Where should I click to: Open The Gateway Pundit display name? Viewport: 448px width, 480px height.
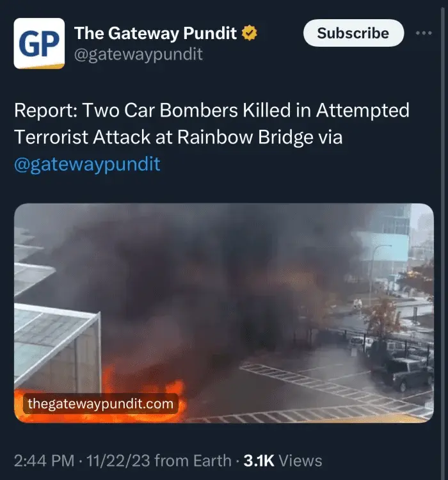(x=156, y=33)
